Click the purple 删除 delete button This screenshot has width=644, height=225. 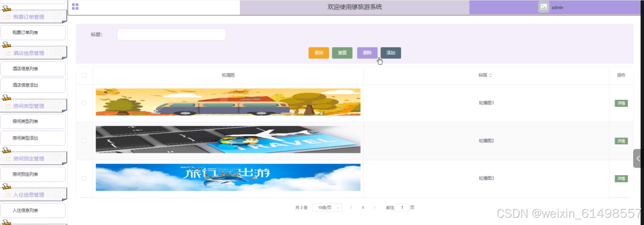click(367, 53)
